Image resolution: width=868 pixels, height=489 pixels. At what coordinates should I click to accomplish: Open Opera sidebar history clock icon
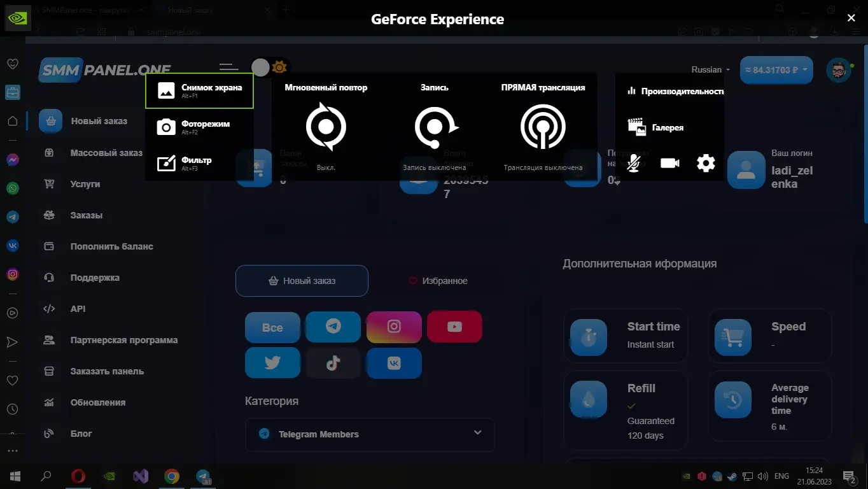(x=12, y=409)
